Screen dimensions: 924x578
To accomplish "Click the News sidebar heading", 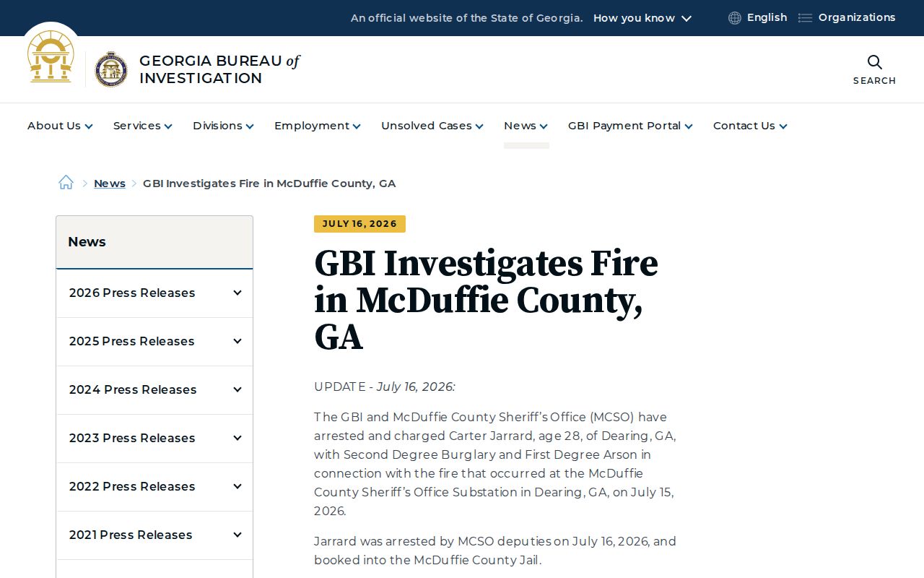I will click(87, 242).
